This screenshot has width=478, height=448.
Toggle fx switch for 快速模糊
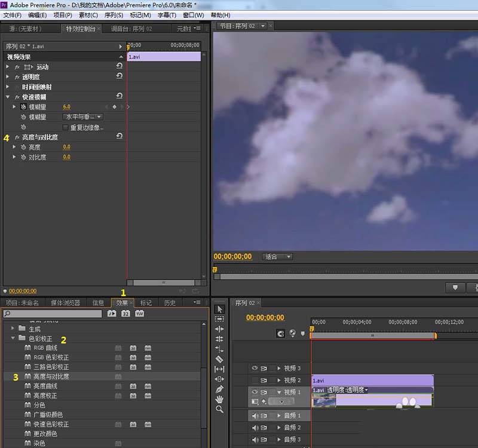(17, 97)
